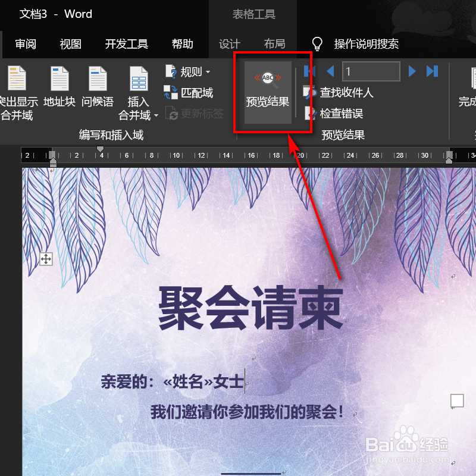Viewport: 476px width, 476px height.
Task: Open the Rules (规则) dropdown
Action: (x=188, y=71)
